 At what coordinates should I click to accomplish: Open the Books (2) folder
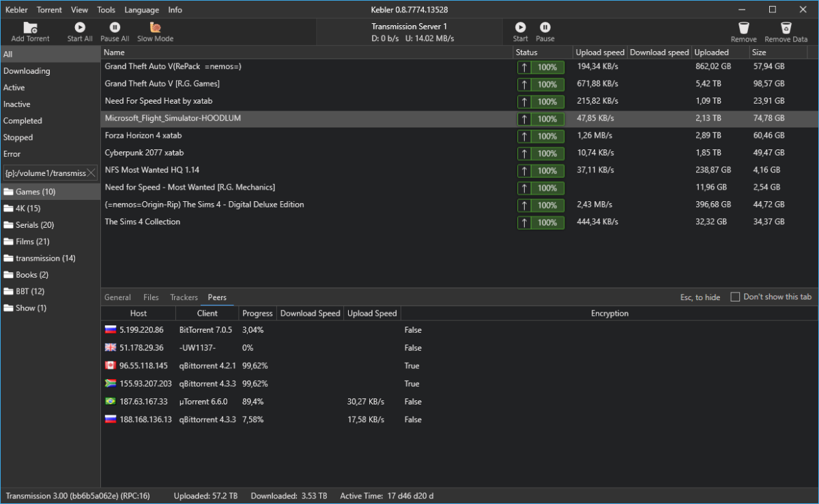(x=51, y=275)
